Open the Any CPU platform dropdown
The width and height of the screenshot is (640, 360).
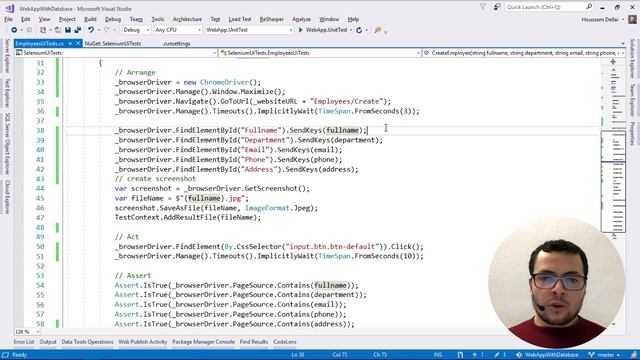178,30
